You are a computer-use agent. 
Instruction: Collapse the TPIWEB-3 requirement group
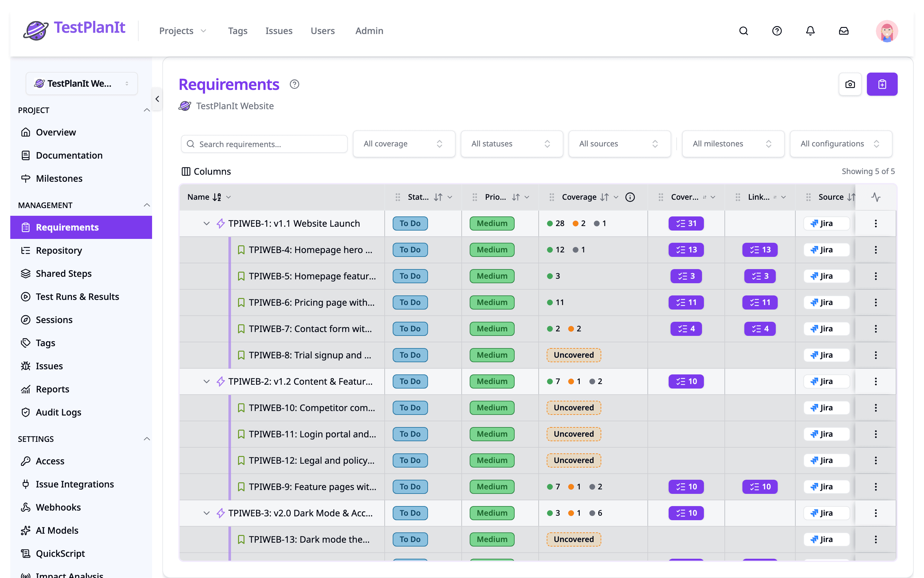(207, 513)
